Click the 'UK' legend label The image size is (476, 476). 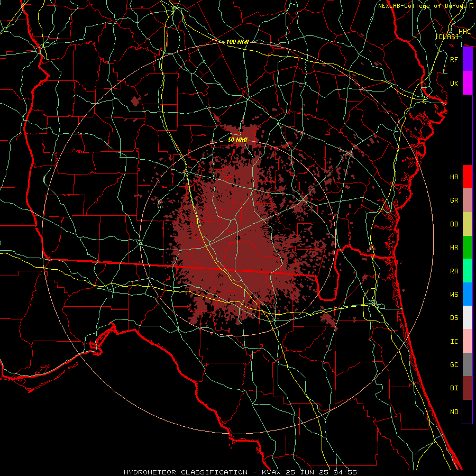click(x=454, y=83)
